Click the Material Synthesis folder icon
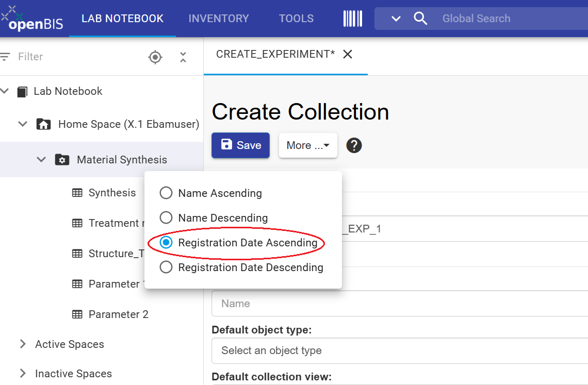 click(x=62, y=160)
